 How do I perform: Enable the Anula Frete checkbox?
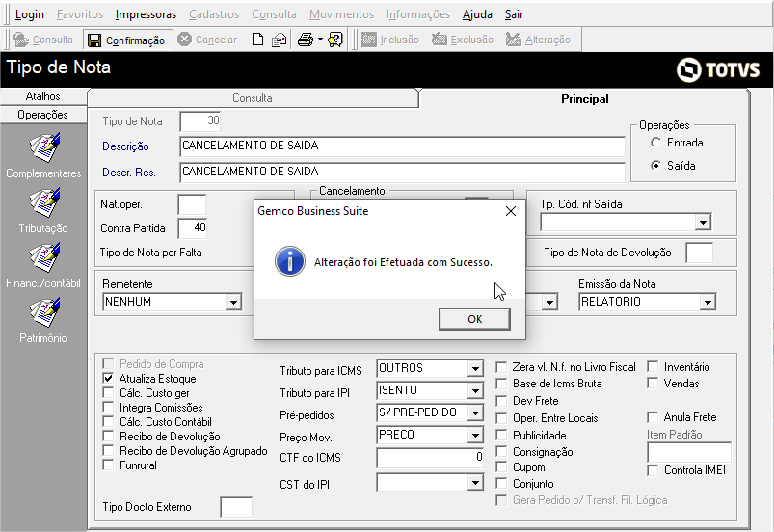coord(653,417)
